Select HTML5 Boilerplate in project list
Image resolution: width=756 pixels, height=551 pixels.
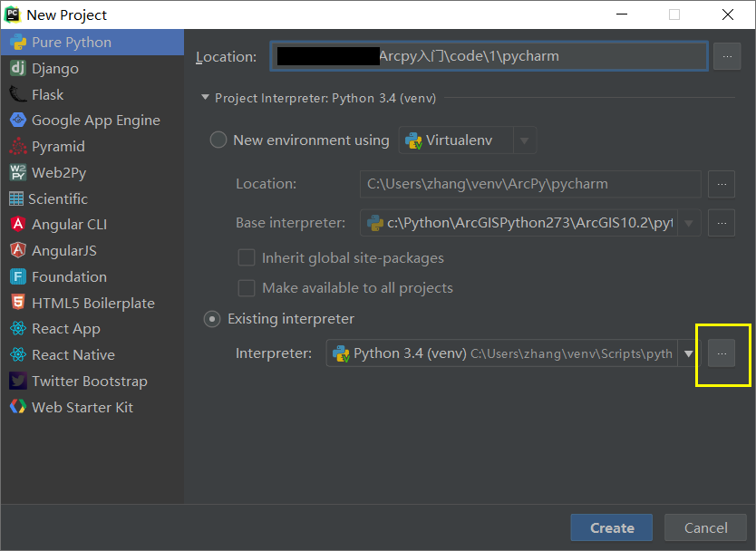(x=92, y=303)
